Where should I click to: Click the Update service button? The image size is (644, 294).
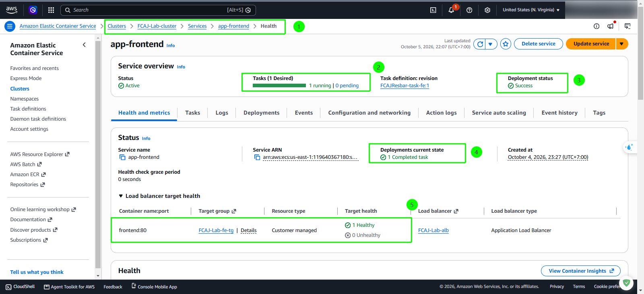[591, 44]
